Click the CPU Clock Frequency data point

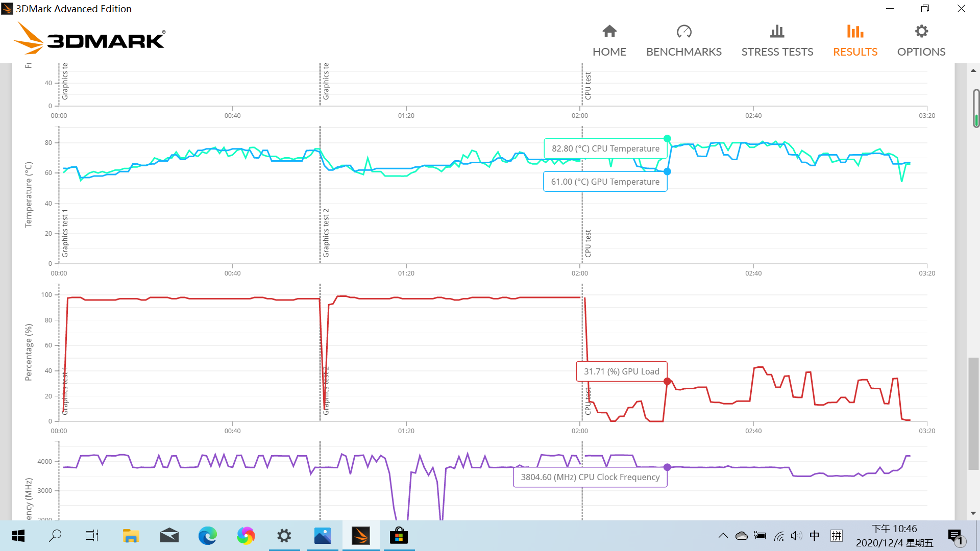667,467
